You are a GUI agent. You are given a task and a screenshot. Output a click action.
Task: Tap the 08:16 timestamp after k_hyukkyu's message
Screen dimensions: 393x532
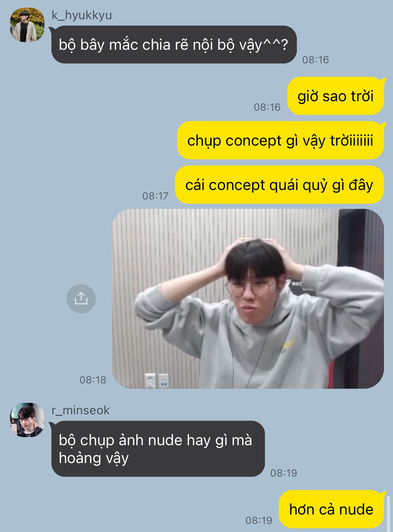click(x=315, y=60)
